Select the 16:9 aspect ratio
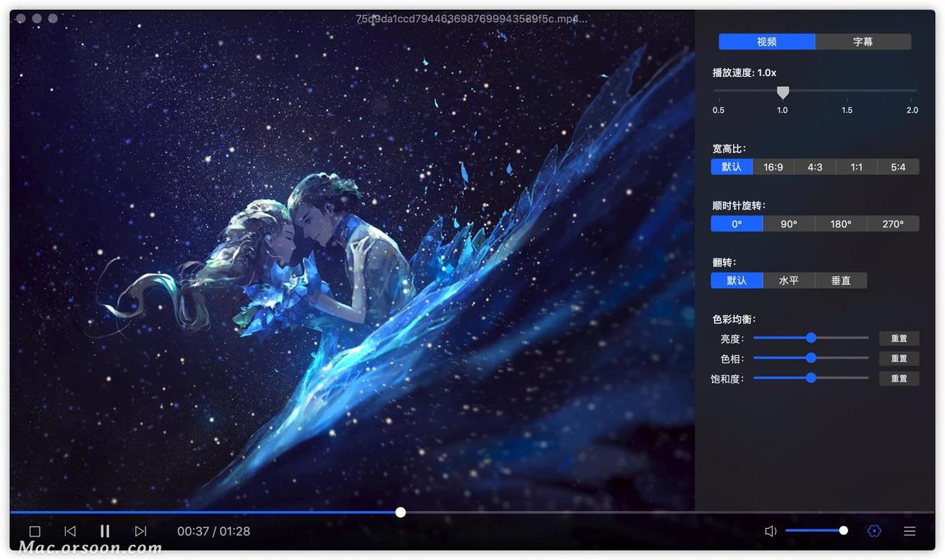The height and width of the screenshot is (560, 945). click(x=773, y=166)
